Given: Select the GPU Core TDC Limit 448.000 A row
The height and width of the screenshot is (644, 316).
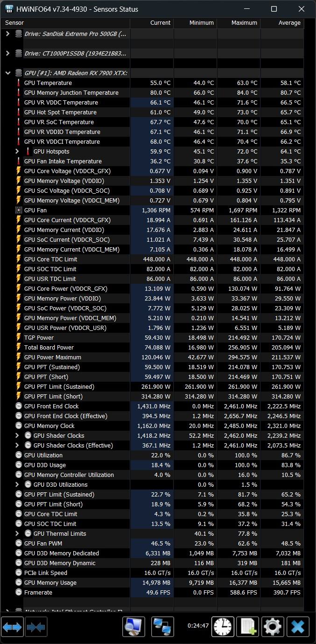Looking at the screenshot, I should (x=152, y=259).
